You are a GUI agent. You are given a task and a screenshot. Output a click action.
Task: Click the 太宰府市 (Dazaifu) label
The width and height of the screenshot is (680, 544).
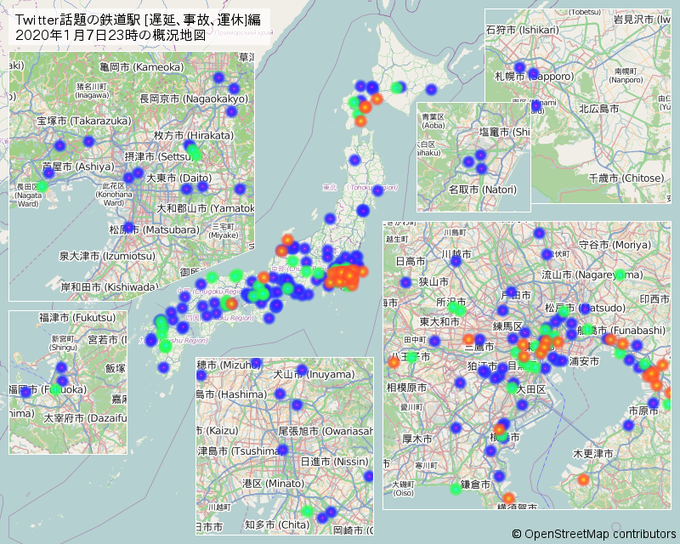85,418
